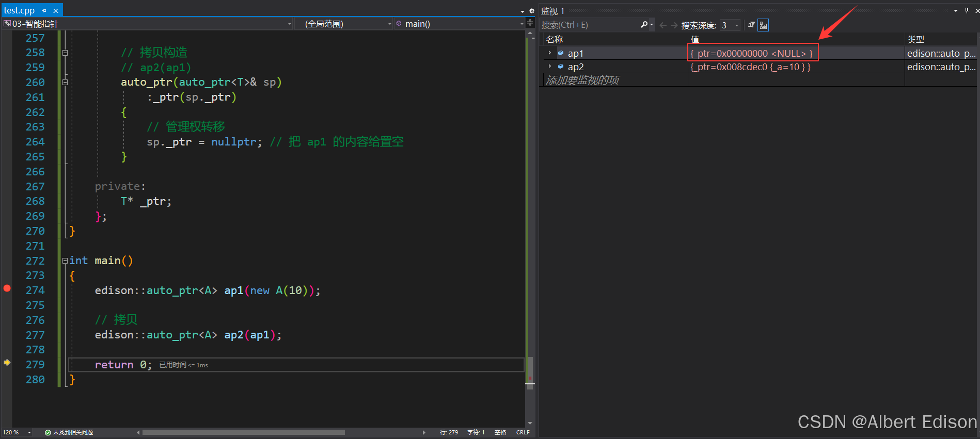Toggle the breakpoint on line 274
The width and height of the screenshot is (980, 439).
pos(7,288)
